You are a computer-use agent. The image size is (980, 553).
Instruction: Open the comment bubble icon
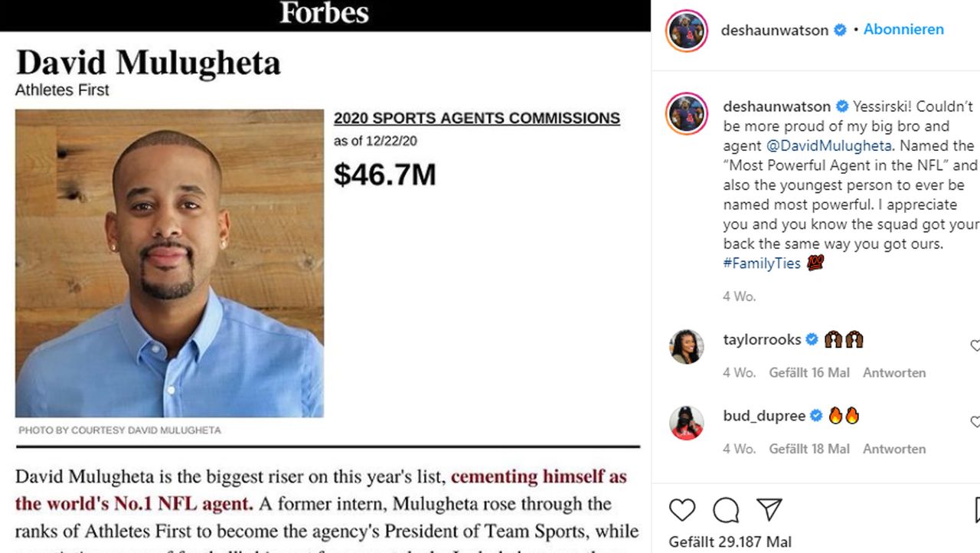click(x=726, y=510)
